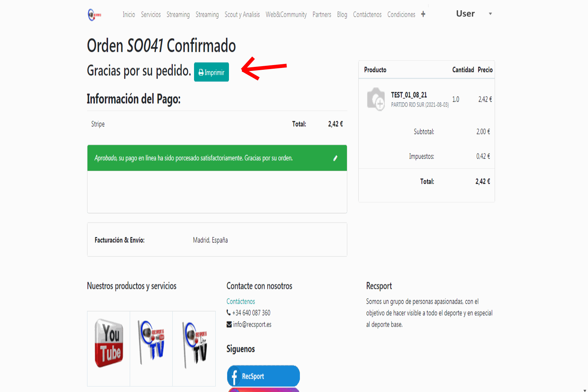Open the RecSport Live TV thumbnail
Screen dimensions: 588x392
coord(195,345)
